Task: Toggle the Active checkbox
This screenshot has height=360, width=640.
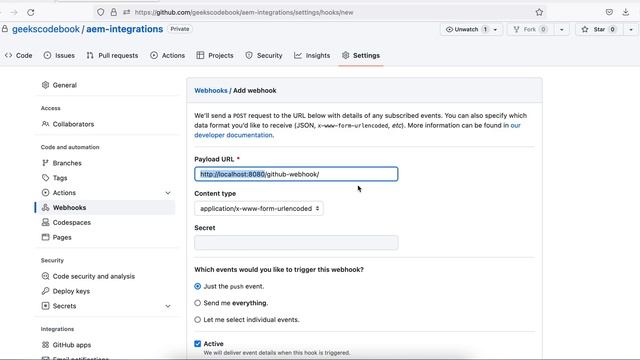Action: [x=198, y=344]
